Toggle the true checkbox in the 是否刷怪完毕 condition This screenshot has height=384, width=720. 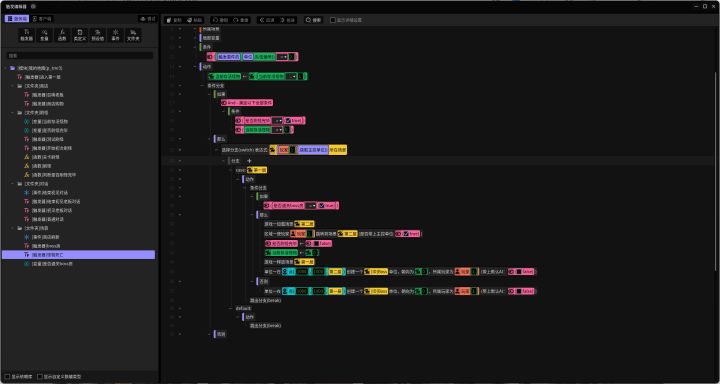287,120
